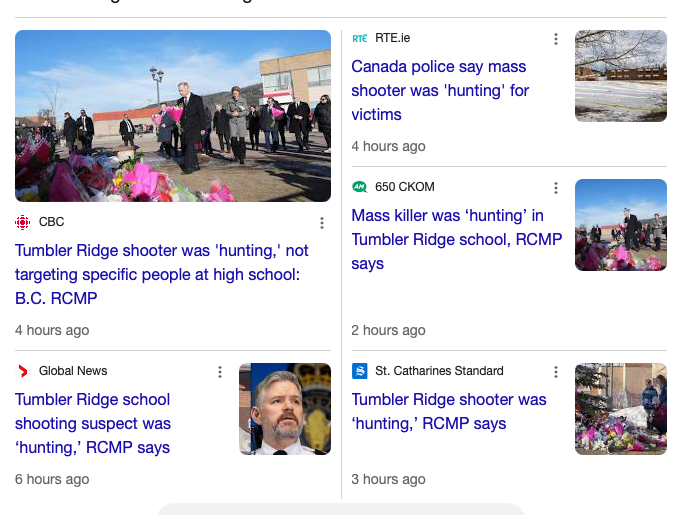Open 'Mass killer was hunting' headline
The image size is (687, 515).
457,239
